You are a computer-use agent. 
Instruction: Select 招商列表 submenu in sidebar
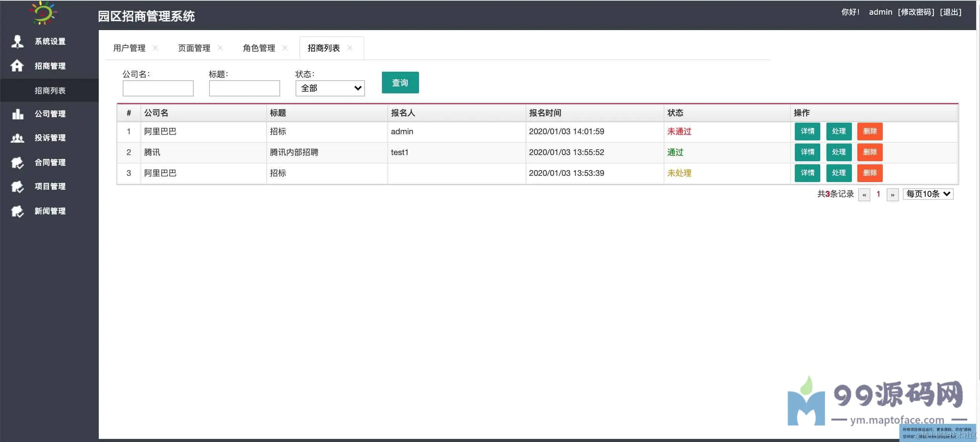[x=50, y=91]
